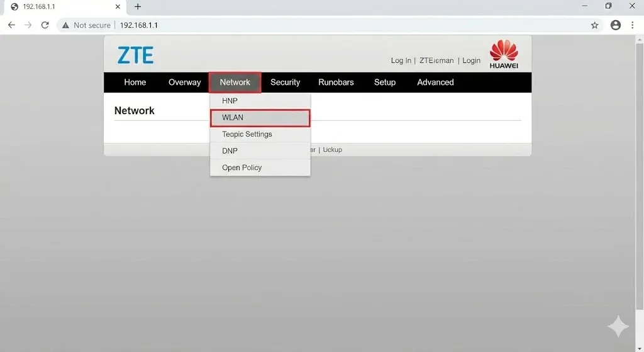Viewport: 644px width, 352px height.
Task: Open a new tab with the plus button
Action: [138, 6]
